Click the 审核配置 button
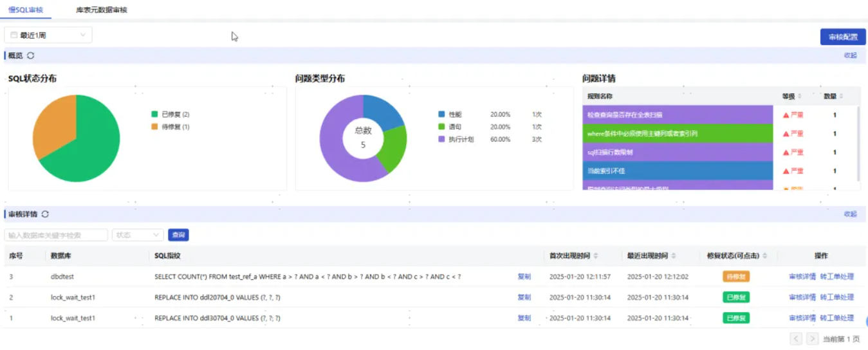The image size is (868, 350). (x=842, y=37)
